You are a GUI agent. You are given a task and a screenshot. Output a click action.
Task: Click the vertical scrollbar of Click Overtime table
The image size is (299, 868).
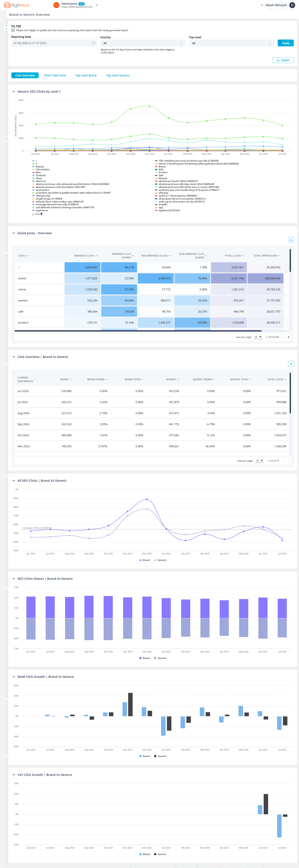(x=290, y=393)
